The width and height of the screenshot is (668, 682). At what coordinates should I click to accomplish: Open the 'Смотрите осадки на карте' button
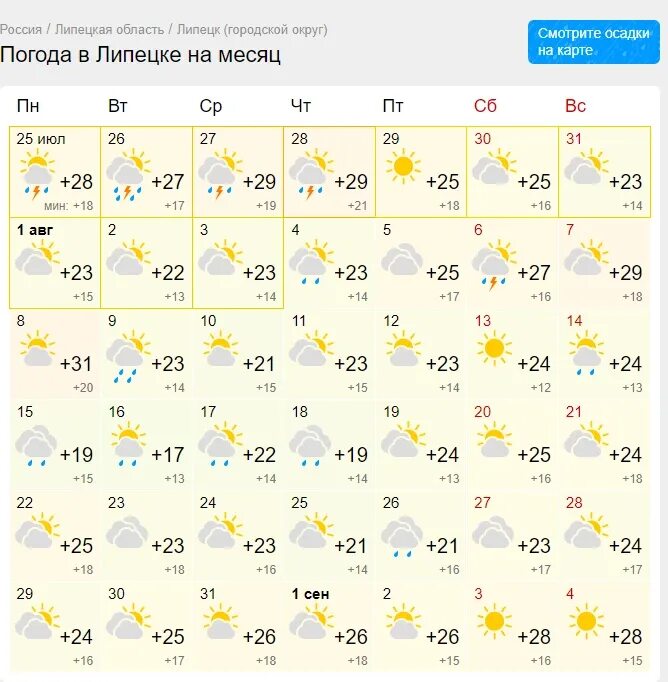tap(594, 42)
